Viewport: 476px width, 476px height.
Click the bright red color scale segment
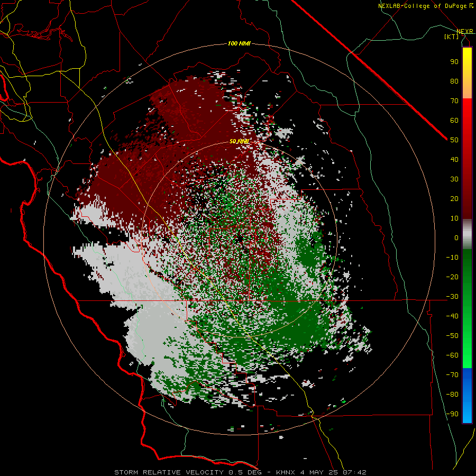(x=467, y=111)
